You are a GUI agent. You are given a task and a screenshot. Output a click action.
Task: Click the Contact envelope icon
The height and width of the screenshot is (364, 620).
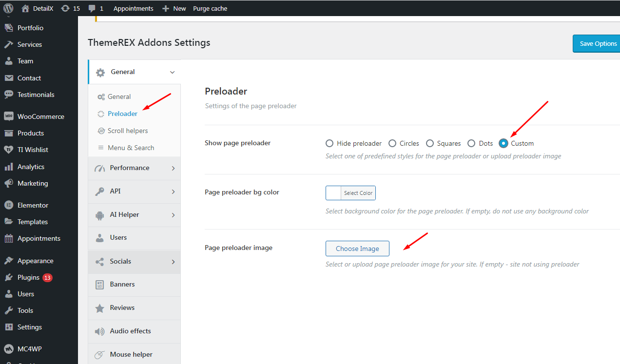[x=9, y=78]
